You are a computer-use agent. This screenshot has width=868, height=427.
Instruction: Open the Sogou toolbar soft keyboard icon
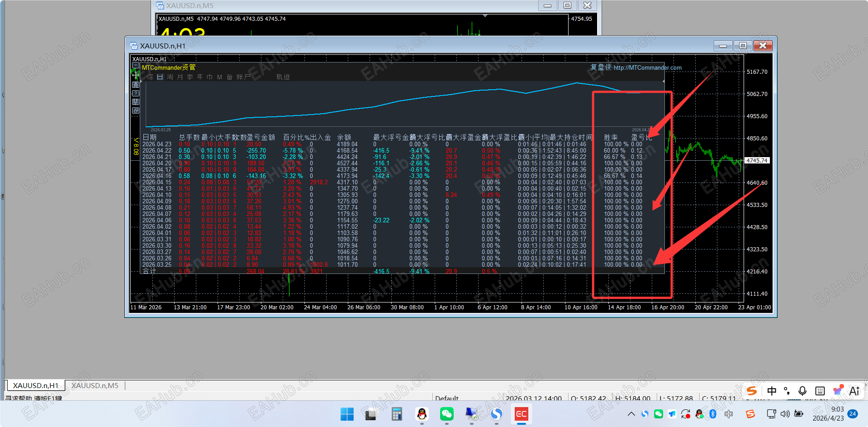pyautogui.click(x=820, y=391)
